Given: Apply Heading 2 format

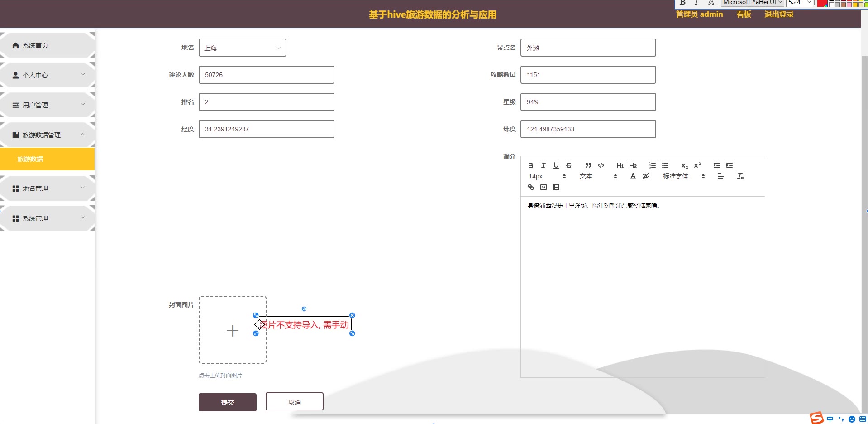Looking at the screenshot, I should [633, 165].
